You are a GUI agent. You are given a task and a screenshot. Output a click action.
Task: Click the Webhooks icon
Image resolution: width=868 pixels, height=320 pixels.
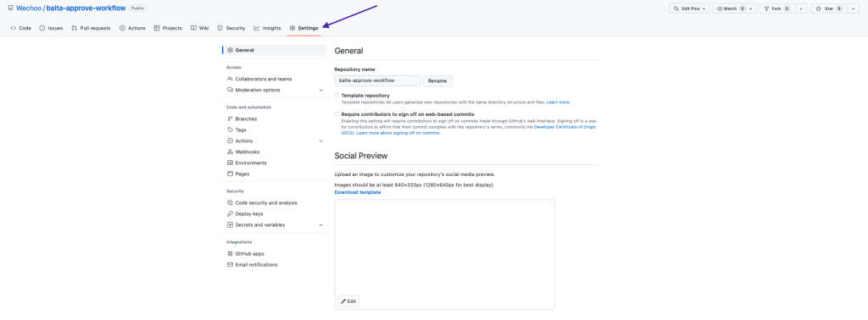pos(231,152)
